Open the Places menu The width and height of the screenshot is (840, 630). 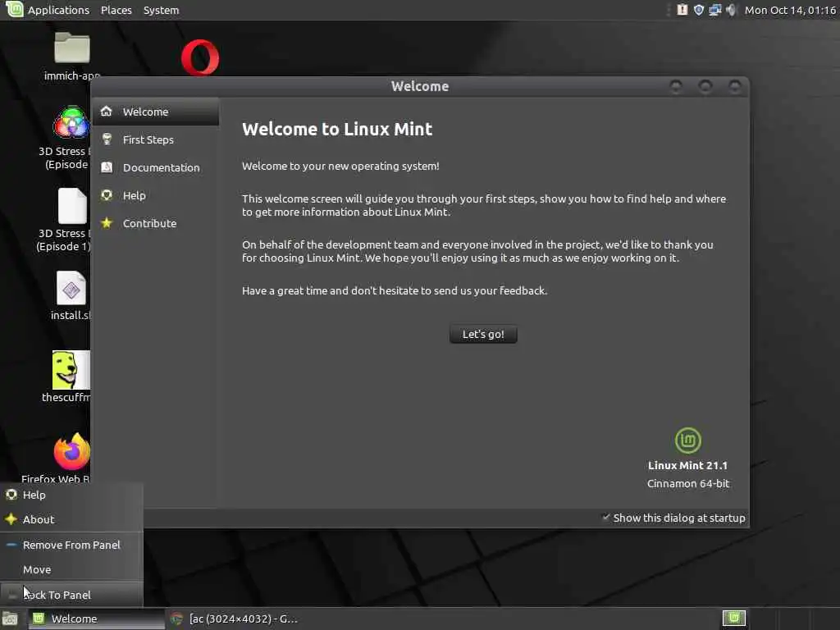tap(116, 10)
